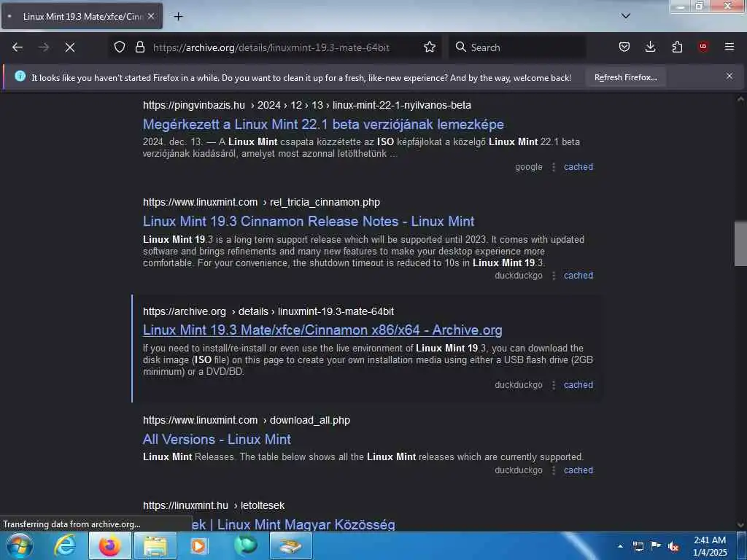The image size is (747, 560).
Task: Open All Versions - Linux Mint link
Action: [x=217, y=439]
